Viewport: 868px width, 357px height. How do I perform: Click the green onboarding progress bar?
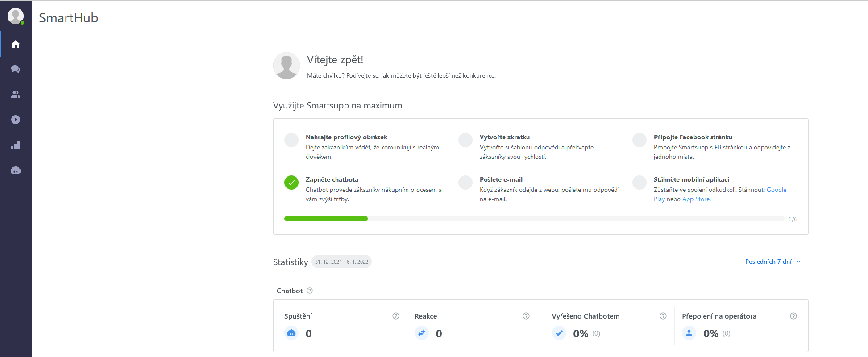click(326, 219)
